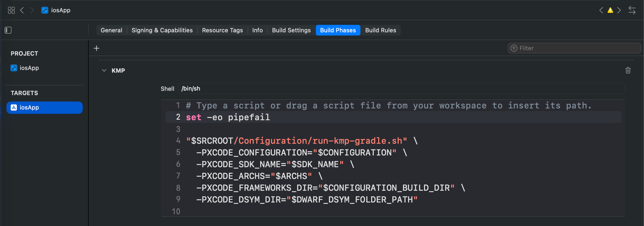The width and height of the screenshot is (644, 226).
Task: Switch to Signing & Capabilities tab
Action: [162, 30]
